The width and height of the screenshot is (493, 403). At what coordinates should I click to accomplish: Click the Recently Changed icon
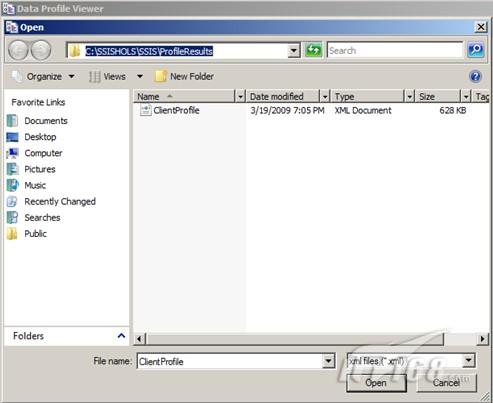click(x=12, y=201)
